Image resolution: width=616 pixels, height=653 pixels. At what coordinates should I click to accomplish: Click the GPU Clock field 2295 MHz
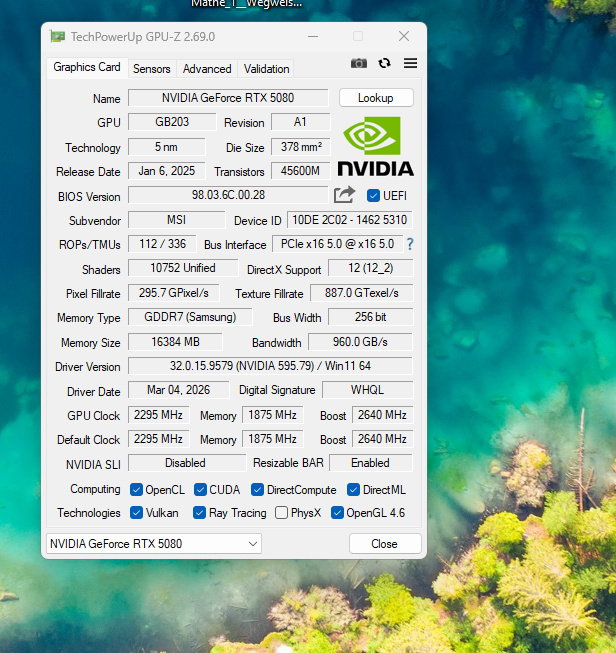pyautogui.click(x=158, y=415)
